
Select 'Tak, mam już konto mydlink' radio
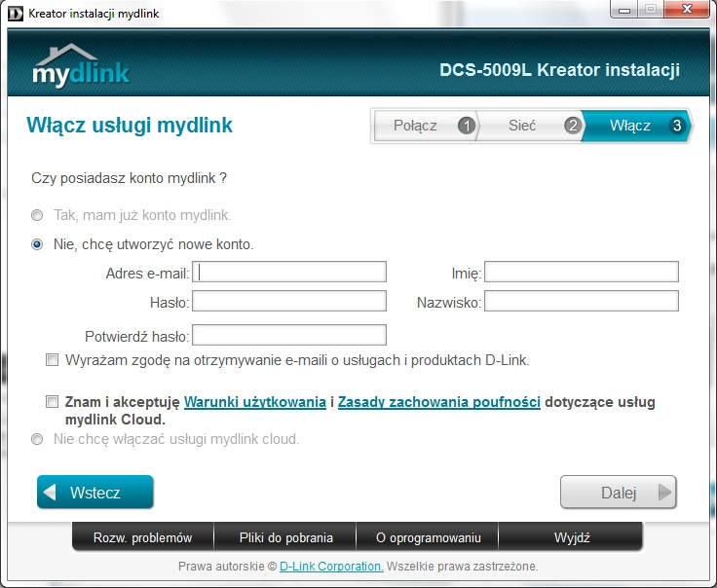click(x=37, y=215)
